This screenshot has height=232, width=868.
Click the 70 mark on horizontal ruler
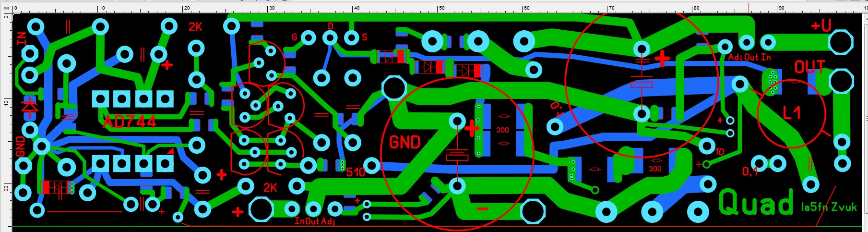pyautogui.click(x=611, y=8)
